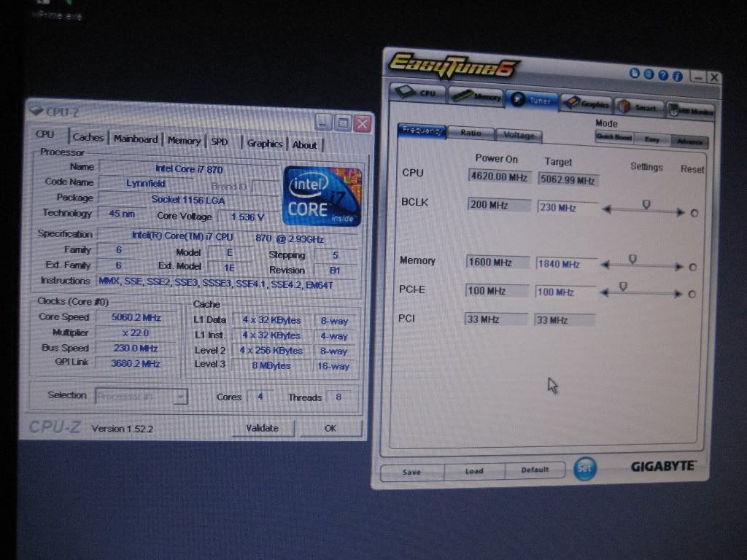Click the Load button in EasyTune6
Image resolution: width=747 pixels, height=560 pixels.
[474, 471]
